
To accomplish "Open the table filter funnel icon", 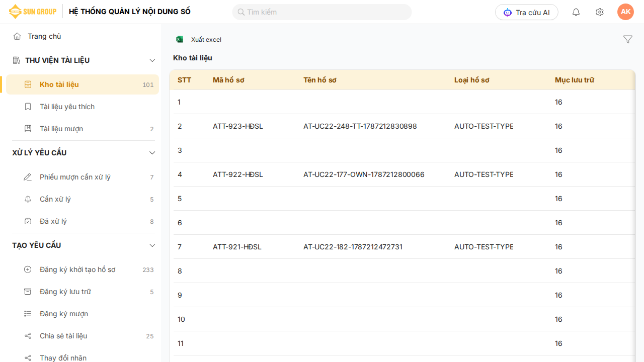I will [628, 39].
